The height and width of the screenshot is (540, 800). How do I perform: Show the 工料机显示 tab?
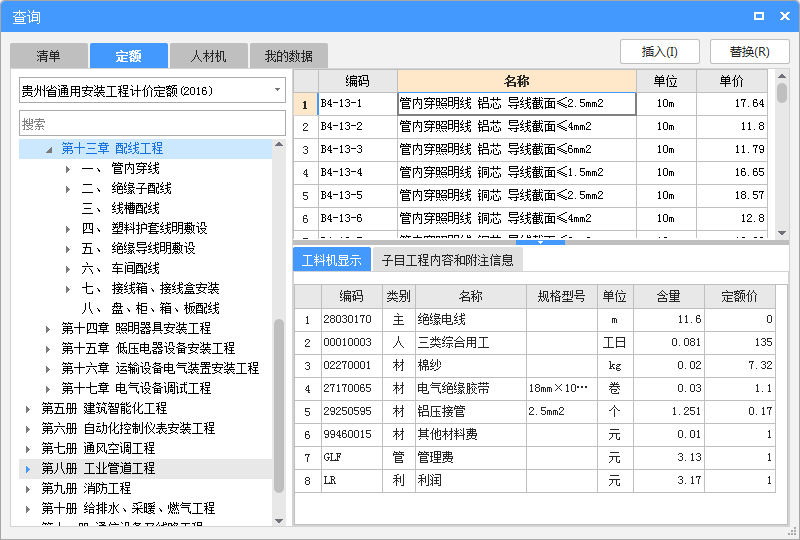click(332, 260)
